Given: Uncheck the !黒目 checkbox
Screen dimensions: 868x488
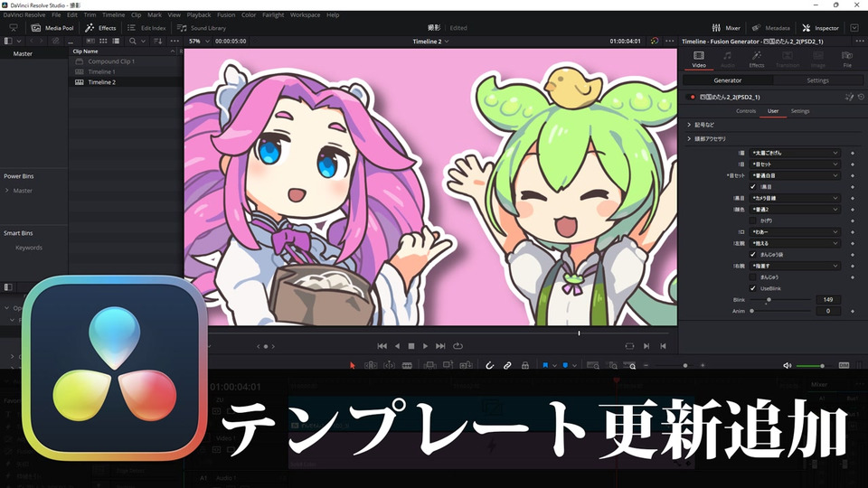Looking at the screenshot, I should [752, 187].
